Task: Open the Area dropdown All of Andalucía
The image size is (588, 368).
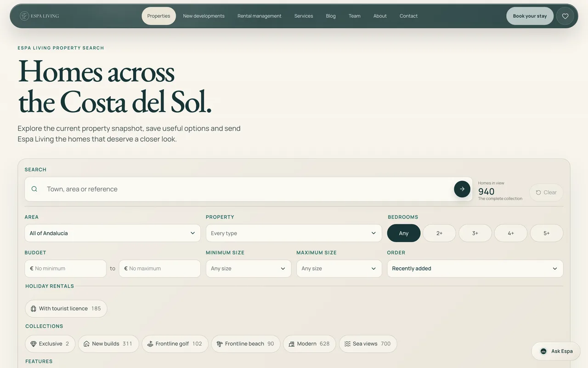Action: click(x=113, y=233)
